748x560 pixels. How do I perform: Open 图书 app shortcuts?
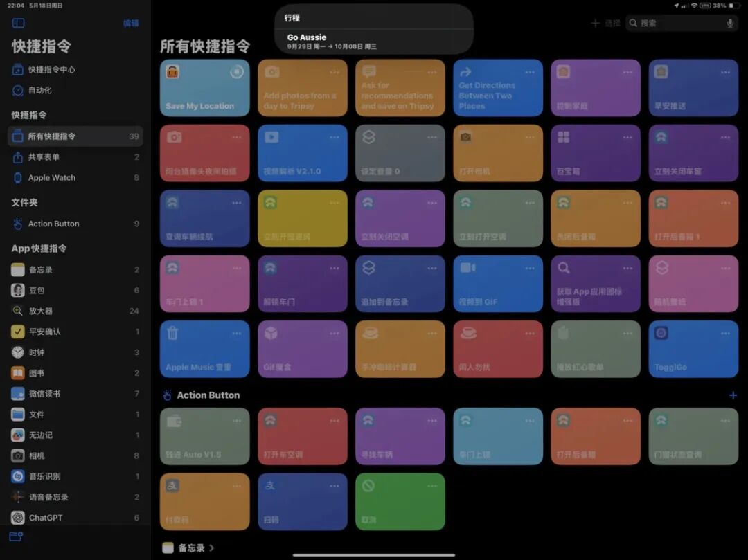[x=75, y=372]
